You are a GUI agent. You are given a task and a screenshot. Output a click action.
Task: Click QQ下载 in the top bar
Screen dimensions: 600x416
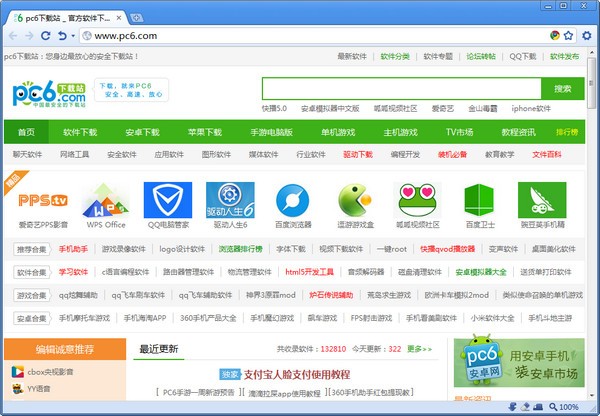pyautogui.click(x=523, y=57)
